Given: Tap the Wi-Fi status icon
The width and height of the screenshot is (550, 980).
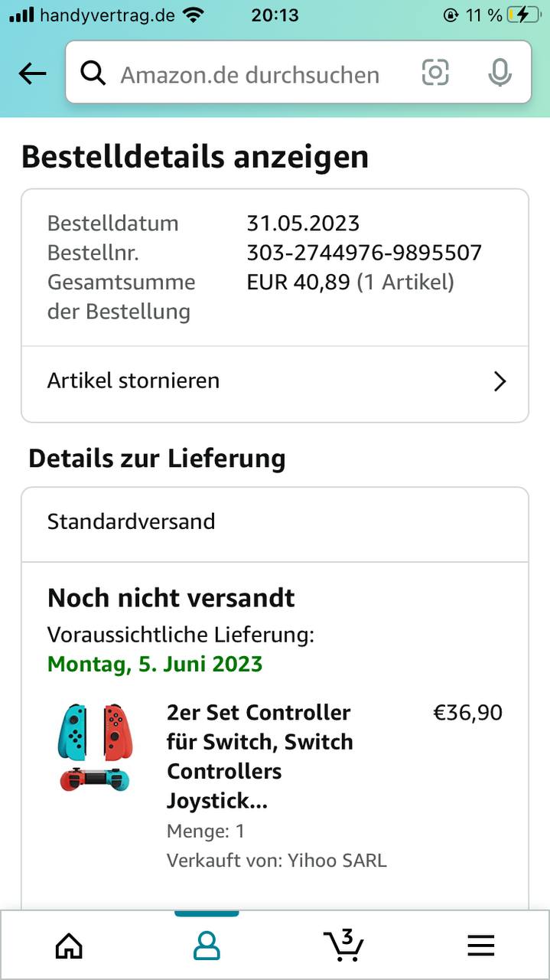Looking at the screenshot, I should tap(194, 15).
